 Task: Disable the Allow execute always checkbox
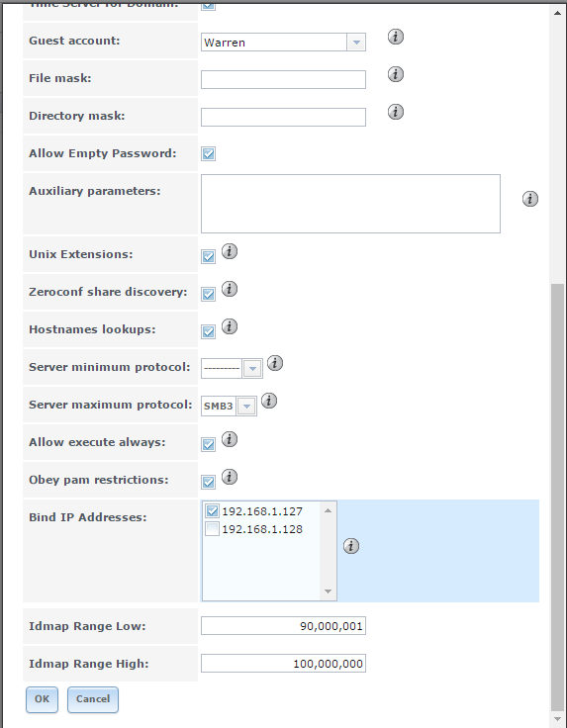pos(208,445)
